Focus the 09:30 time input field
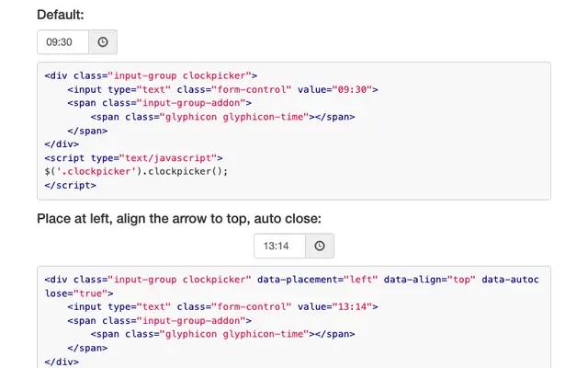This screenshot has height=368, width=588. pyautogui.click(x=63, y=42)
